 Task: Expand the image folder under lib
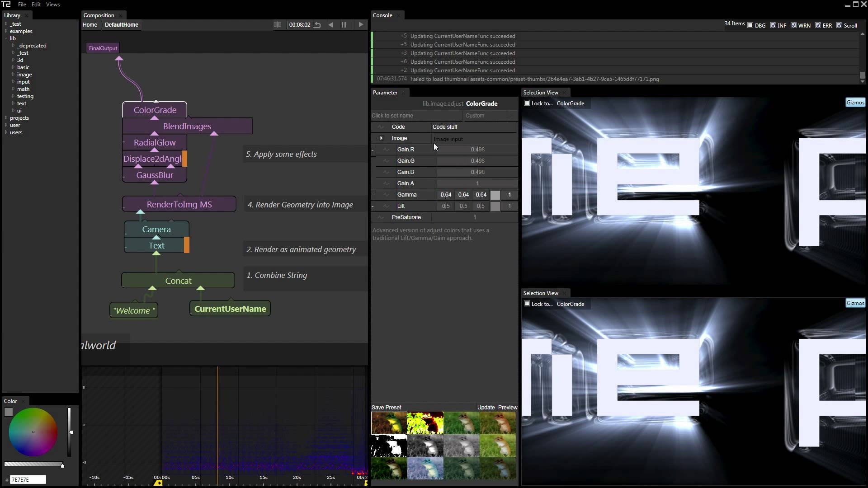click(13, 75)
